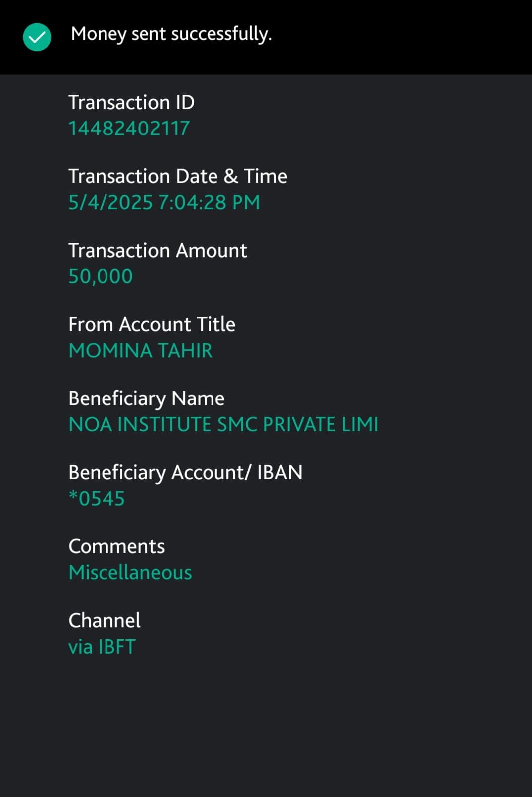Tap transaction ID number 14482402117

tap(128, 129)
